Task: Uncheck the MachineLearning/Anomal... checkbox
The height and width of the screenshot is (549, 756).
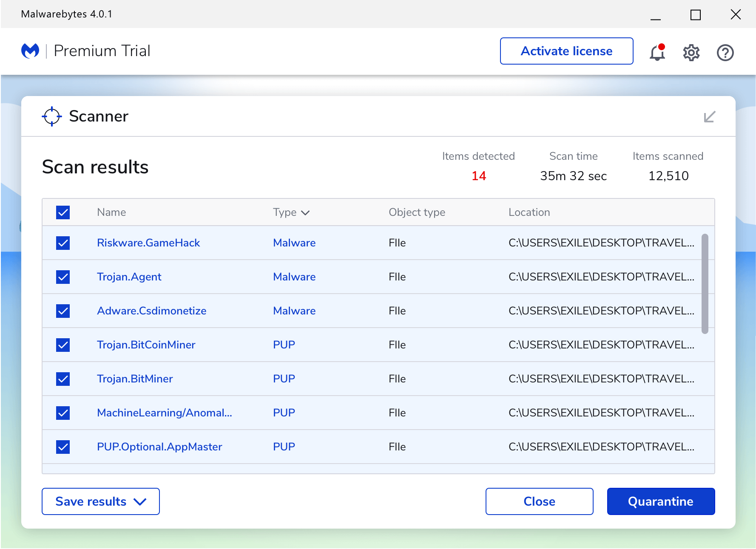Action: coord(63,413)
